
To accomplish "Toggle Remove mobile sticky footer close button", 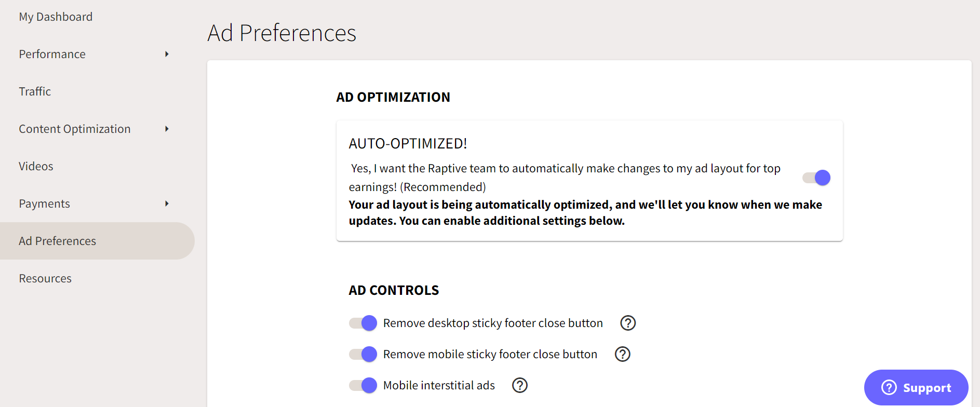I will [363, 354].
